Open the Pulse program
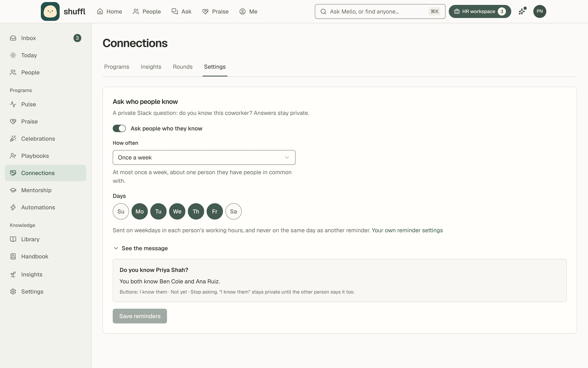The height and width of the screenshot is (368, 588). (46, 104)
